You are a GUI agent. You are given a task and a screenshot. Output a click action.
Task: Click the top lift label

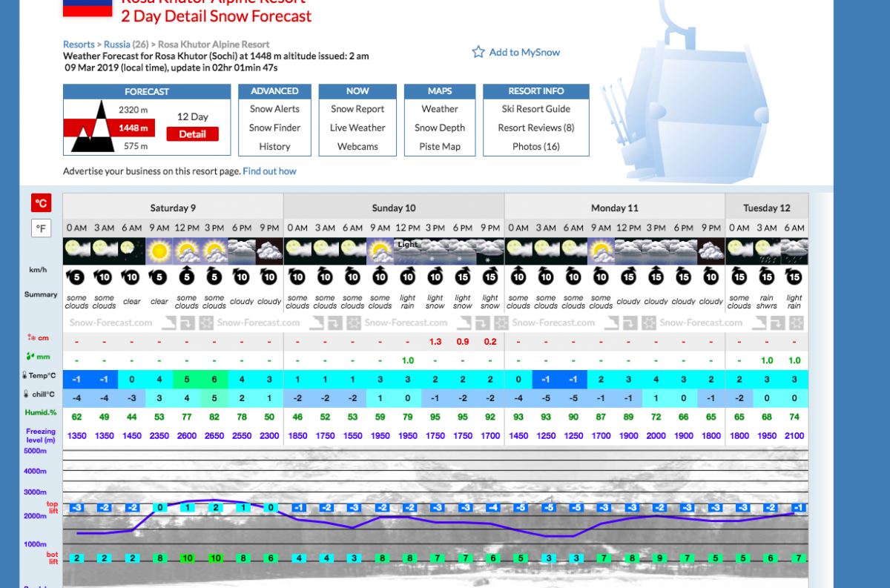tap(52, 507)
